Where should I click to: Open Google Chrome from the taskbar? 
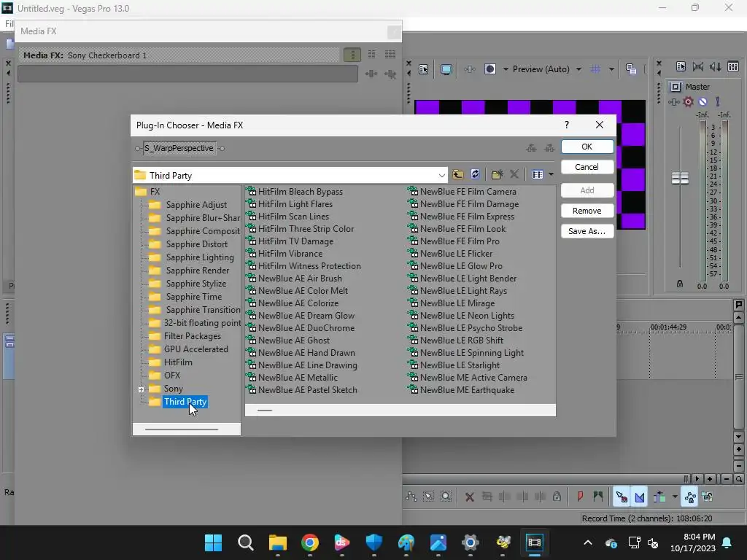309,542
